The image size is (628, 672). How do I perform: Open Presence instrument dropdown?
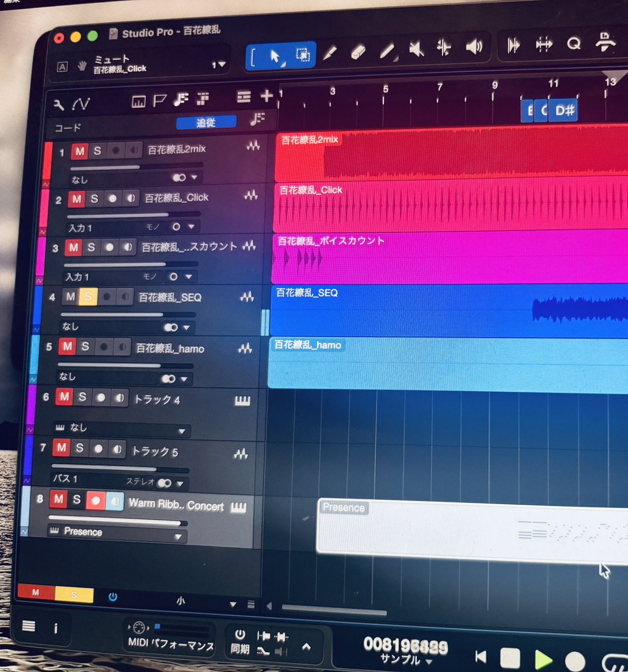(x=178, y=536)
